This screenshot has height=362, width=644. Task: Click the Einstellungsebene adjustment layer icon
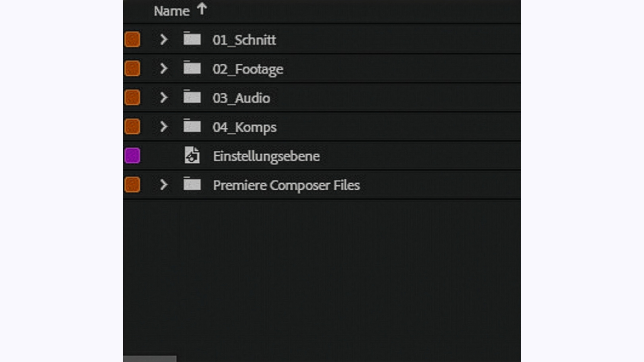tap(192, 155)
